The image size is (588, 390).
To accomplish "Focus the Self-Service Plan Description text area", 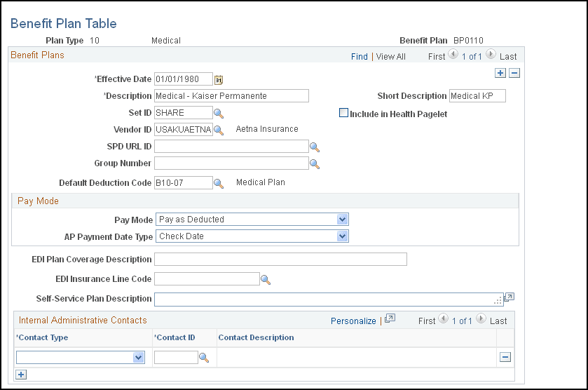I will click(x=329, y=300).
